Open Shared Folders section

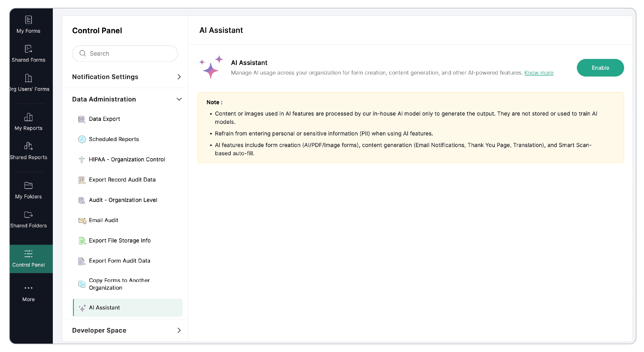(x=28, y=220)
